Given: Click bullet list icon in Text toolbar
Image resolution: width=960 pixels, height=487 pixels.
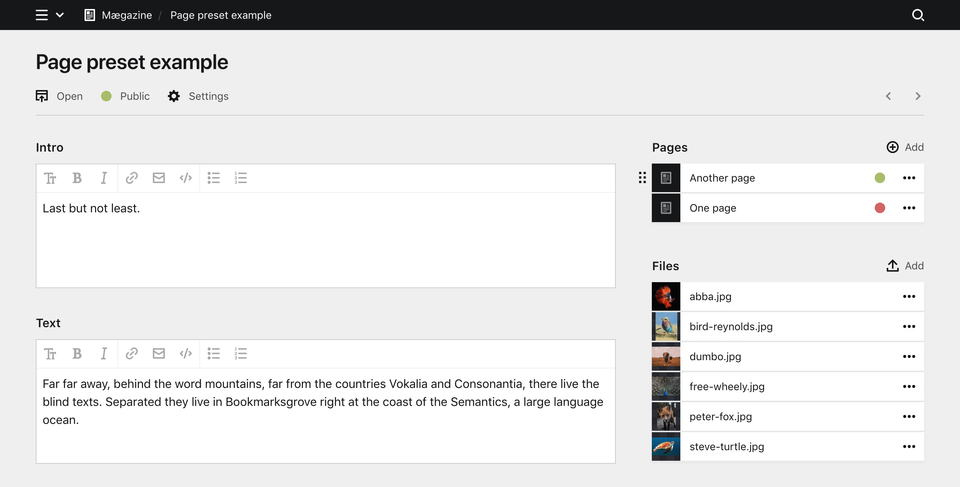Looking at the screenshot, I should (x=214, y=353).
